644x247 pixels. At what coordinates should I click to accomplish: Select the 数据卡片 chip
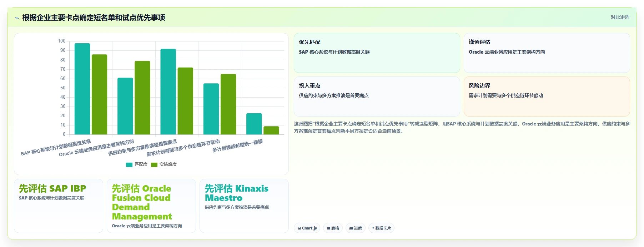point(381,228)
